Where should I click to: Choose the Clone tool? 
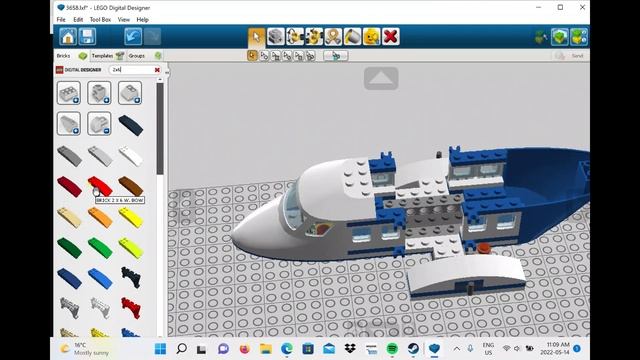point(276,37)
